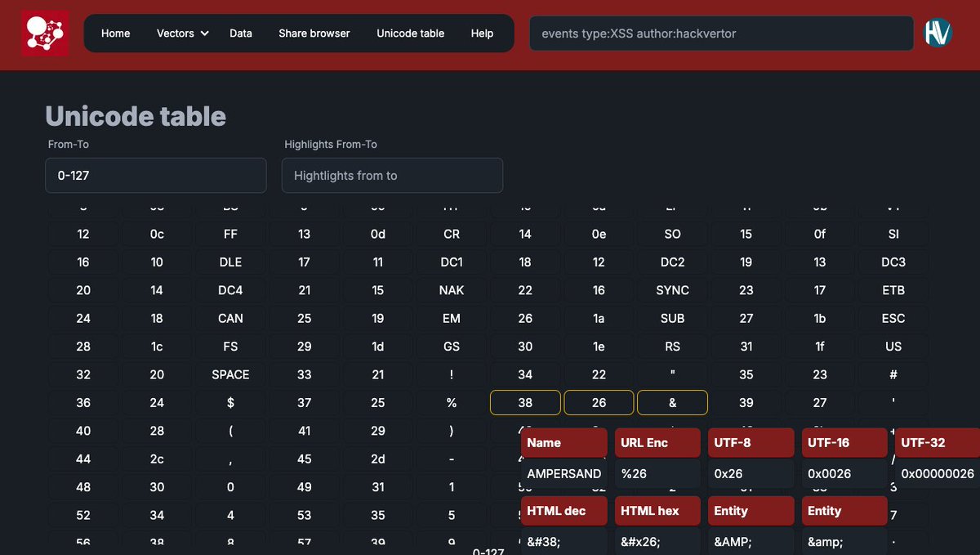Click the URL Enc header
The image size is (980, 555).
[658, 443]
